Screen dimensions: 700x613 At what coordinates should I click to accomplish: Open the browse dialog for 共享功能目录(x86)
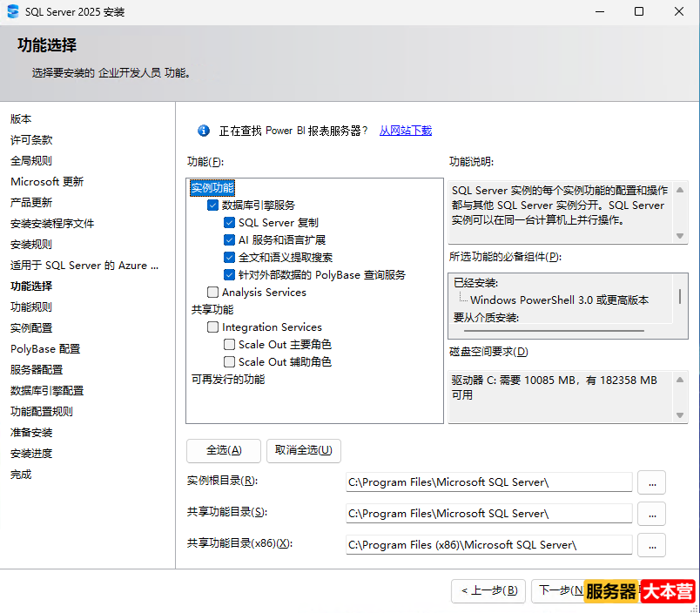[651, 544]
